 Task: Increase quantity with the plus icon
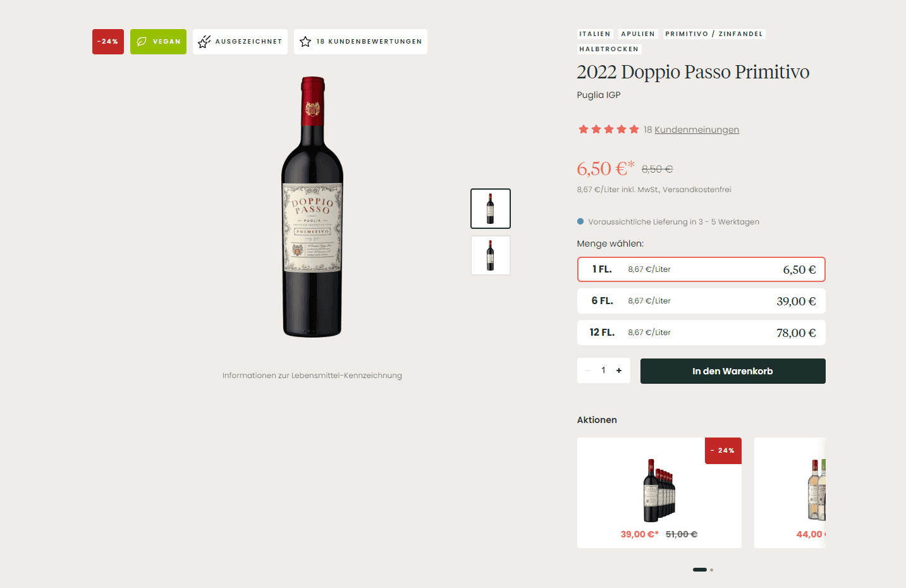619,371
